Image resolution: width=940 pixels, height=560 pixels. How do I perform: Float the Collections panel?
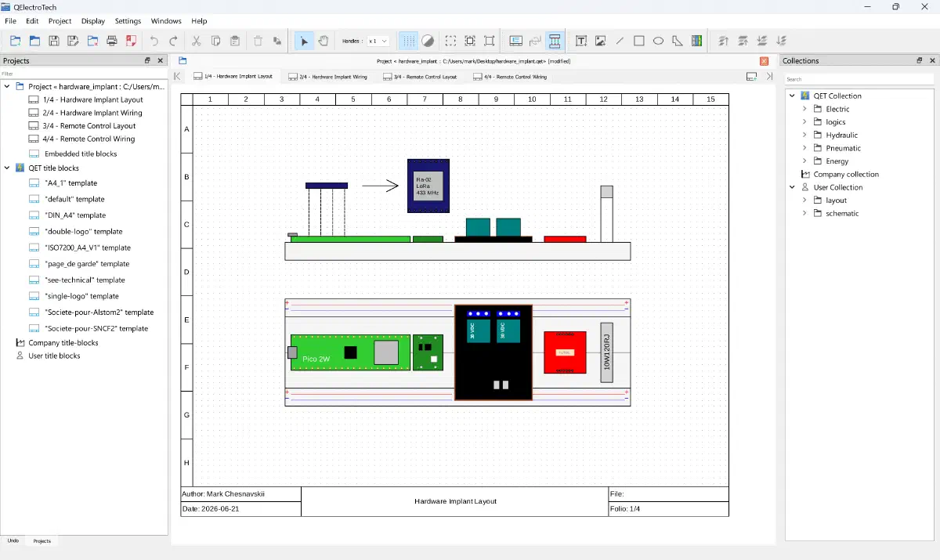(x=920, y=60)
